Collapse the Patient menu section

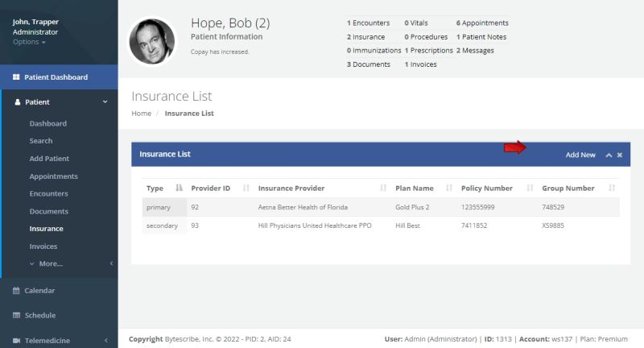pos(105,102)
